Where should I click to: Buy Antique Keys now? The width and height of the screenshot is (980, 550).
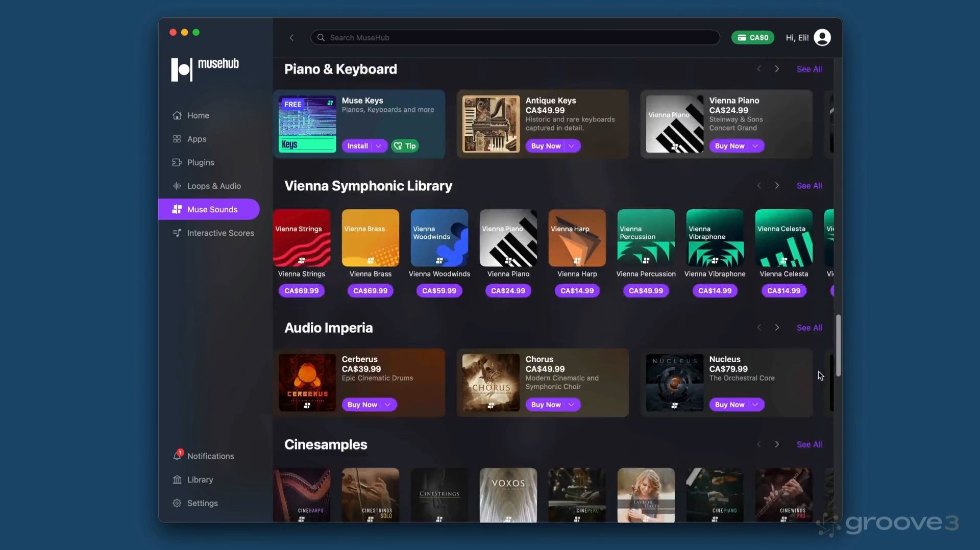pyautogui.click(x=546, y=146)
